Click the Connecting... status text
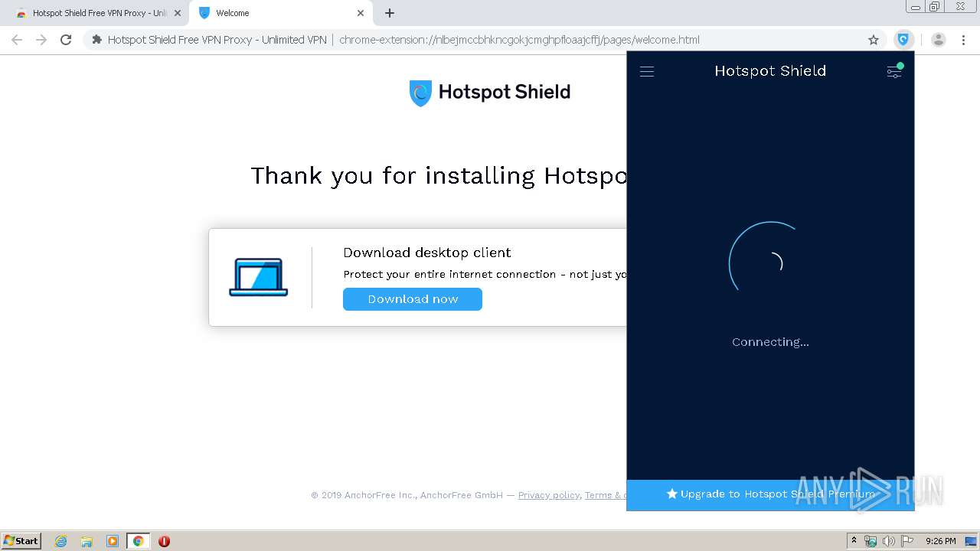This screenshot has width=980, height=551. tap(770, 342)
